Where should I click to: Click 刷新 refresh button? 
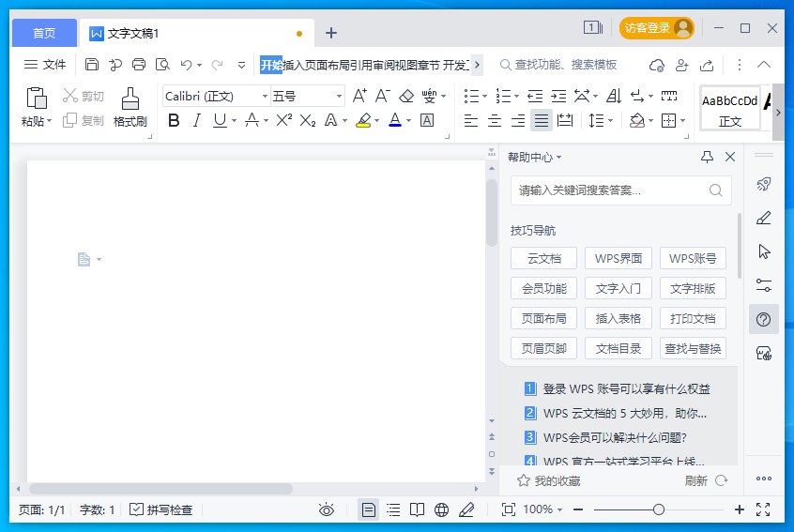pos(707,481)
